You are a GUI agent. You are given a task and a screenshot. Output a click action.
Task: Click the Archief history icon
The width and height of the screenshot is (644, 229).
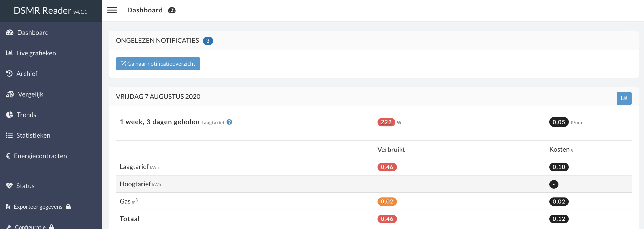(9, 74)
